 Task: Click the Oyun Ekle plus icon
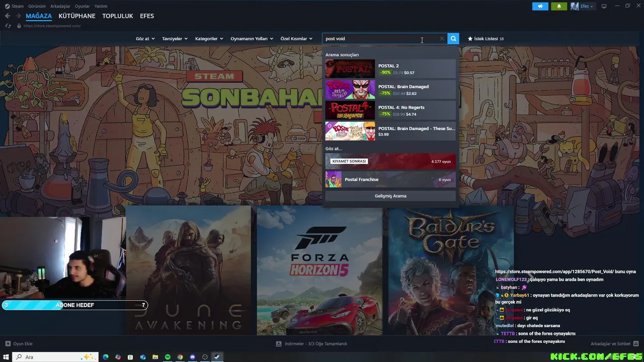(x=8, y=344)
